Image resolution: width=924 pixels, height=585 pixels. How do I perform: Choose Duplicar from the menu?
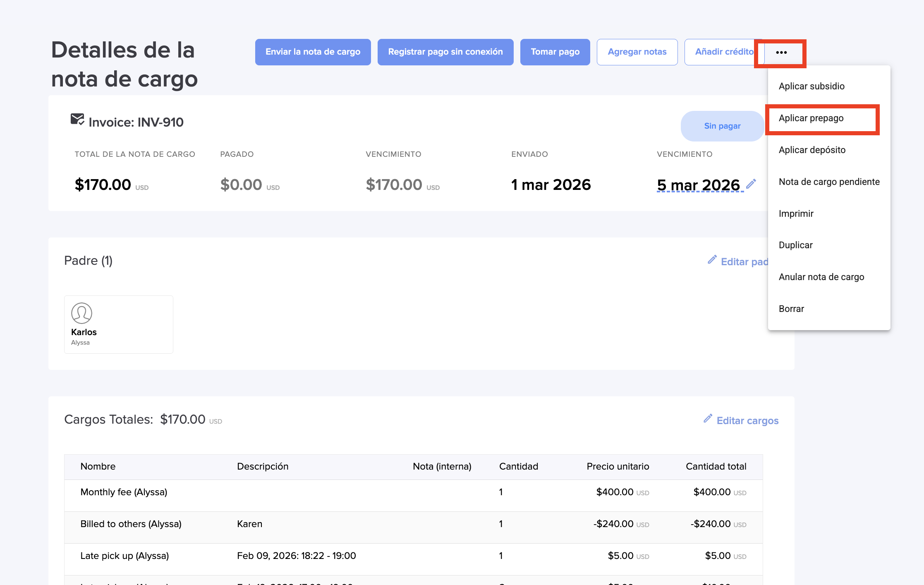click(795, 245)
